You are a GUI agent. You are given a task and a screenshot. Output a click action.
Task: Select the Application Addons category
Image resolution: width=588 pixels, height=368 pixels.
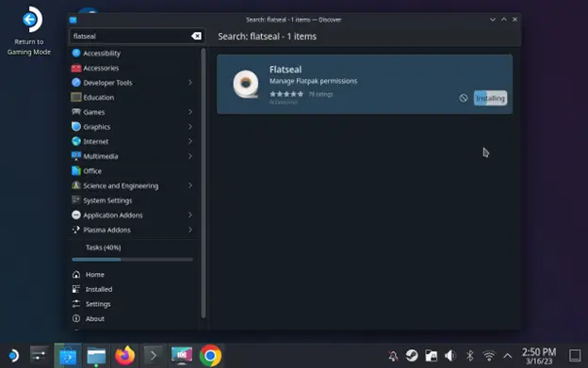click(133, 215)
